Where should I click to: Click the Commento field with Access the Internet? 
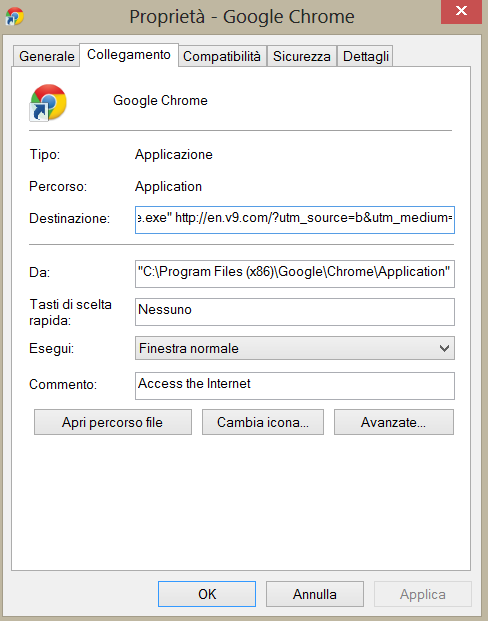[x=295, y=386]
